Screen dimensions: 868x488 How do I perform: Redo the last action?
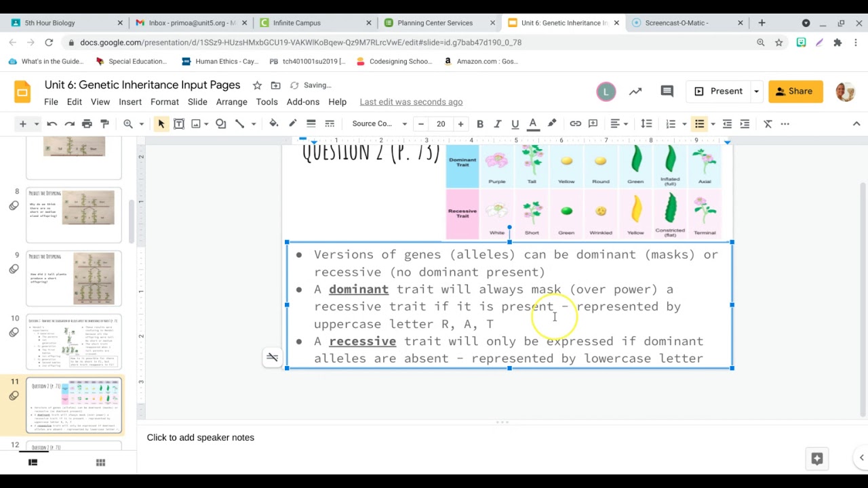(x=69, y=124)
